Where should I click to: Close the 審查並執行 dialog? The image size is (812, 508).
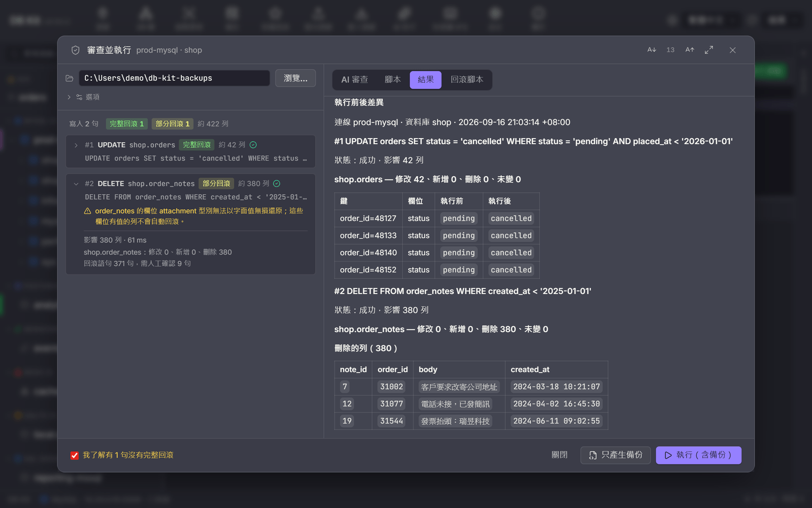click(x=732, y=50)
